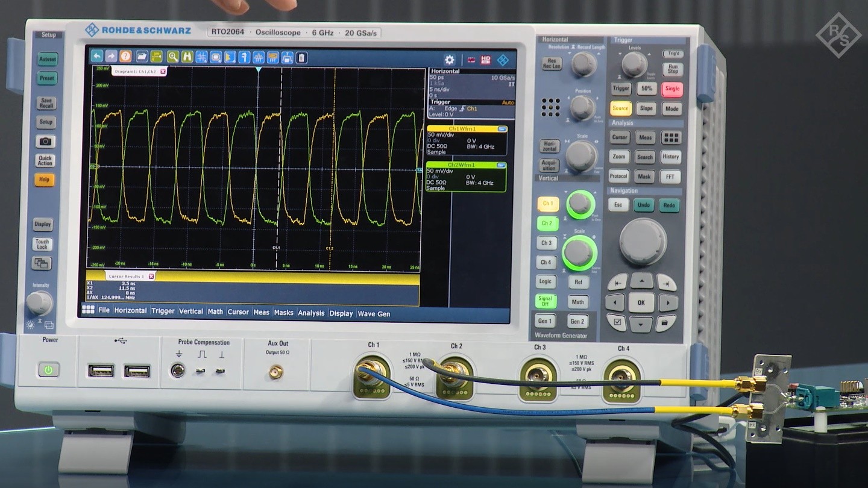Close the Diagram1:Ch1,Ch2 tab
The height and width of the screenshot is (488, 868).
[x=163, y=71]
